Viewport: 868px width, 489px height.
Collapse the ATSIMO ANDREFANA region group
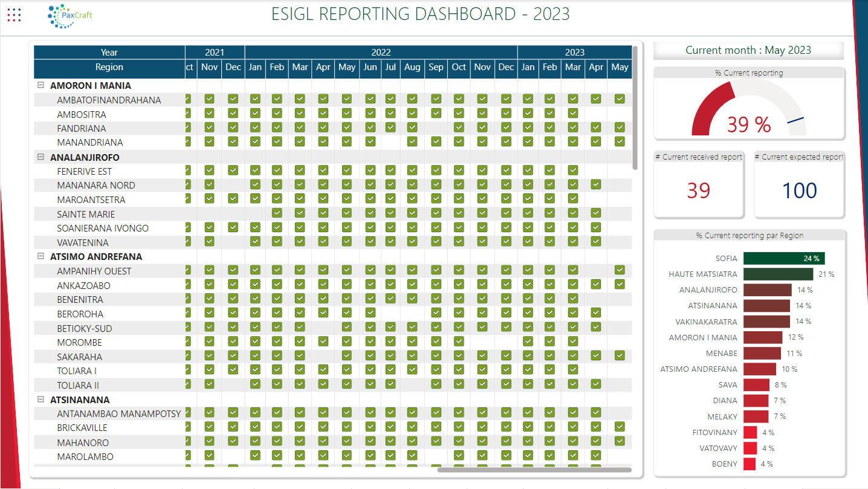pyautogui.click(x=40, y=256)
